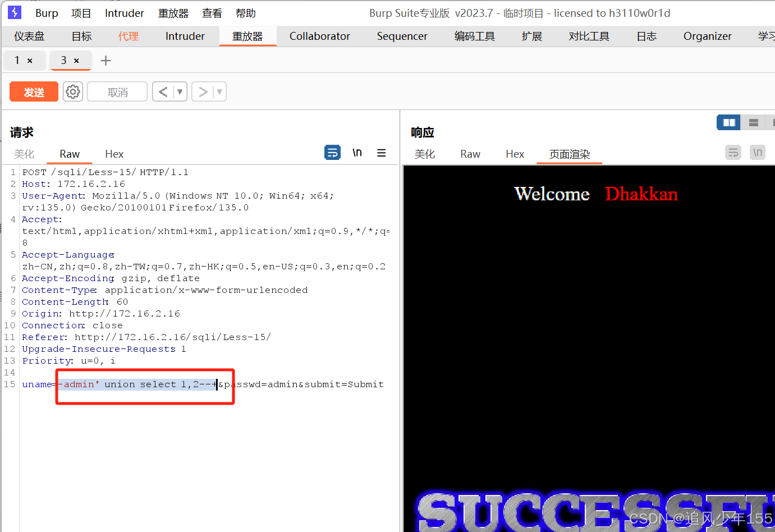Click the 响应 panel heading

(423, 132)
